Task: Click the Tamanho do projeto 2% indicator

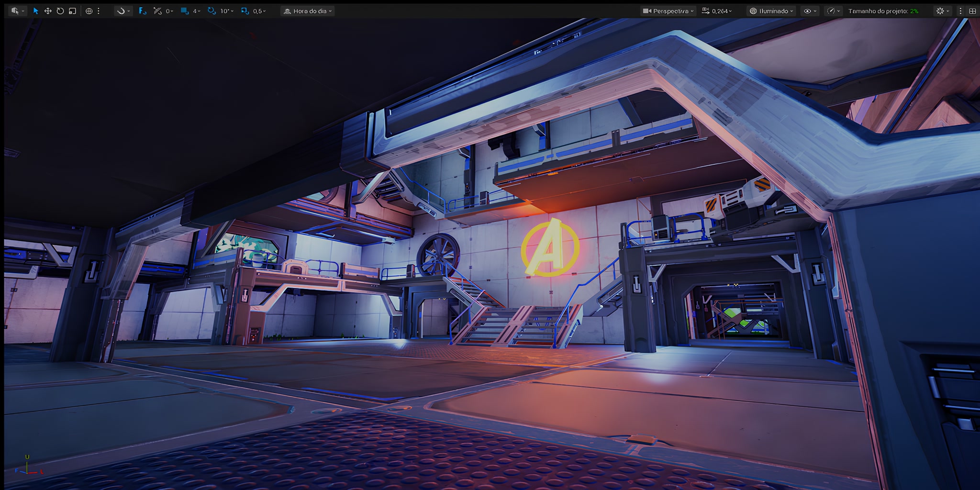Action: (x=883, y=11)
